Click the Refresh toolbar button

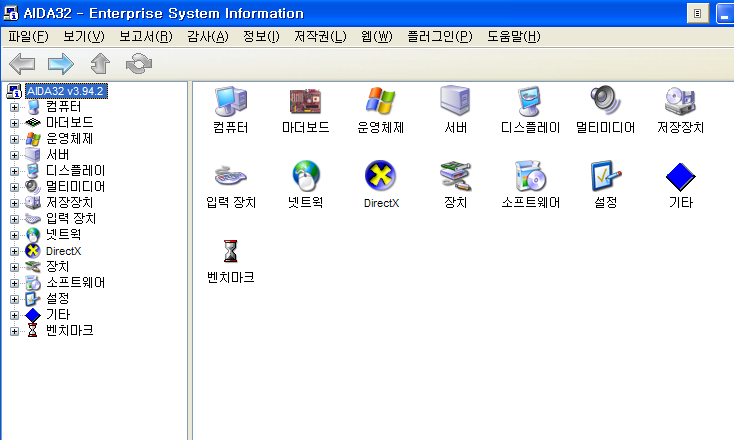139,64
